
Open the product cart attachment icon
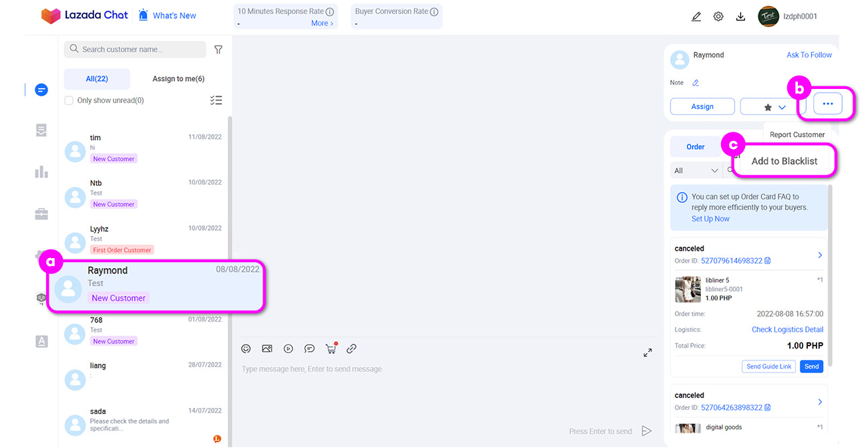tap(331, 348)
